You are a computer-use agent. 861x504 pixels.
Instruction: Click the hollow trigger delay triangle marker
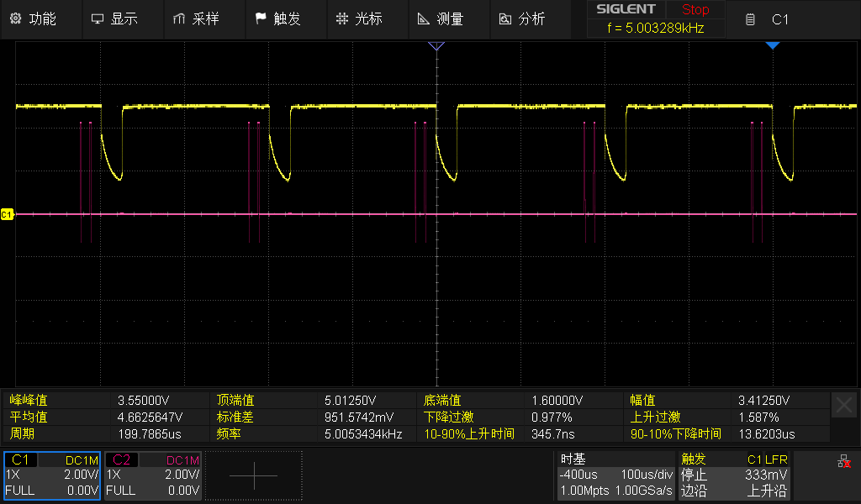point(436,46)
